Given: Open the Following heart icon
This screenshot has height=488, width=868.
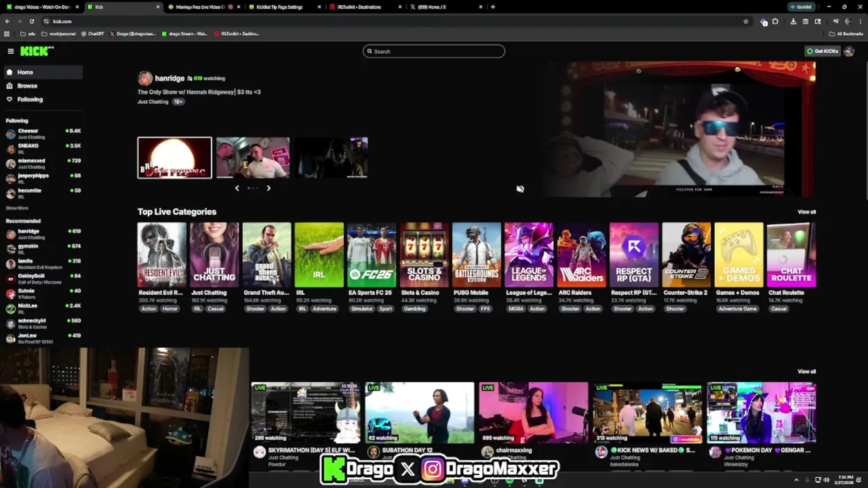Looking at the screenshot, I should pyautogui.click(x=9, y=99).
